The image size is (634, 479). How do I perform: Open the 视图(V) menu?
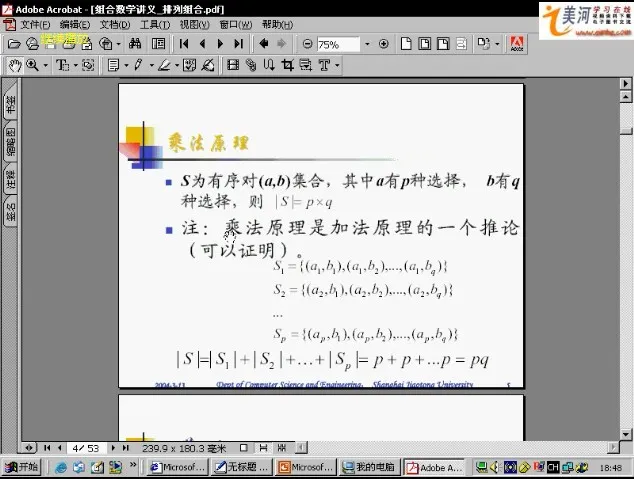[x=194, y=25]
